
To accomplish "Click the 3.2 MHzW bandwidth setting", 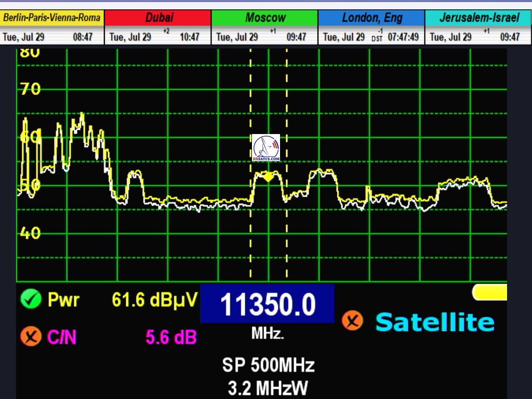I will click(x=268, y=388).
